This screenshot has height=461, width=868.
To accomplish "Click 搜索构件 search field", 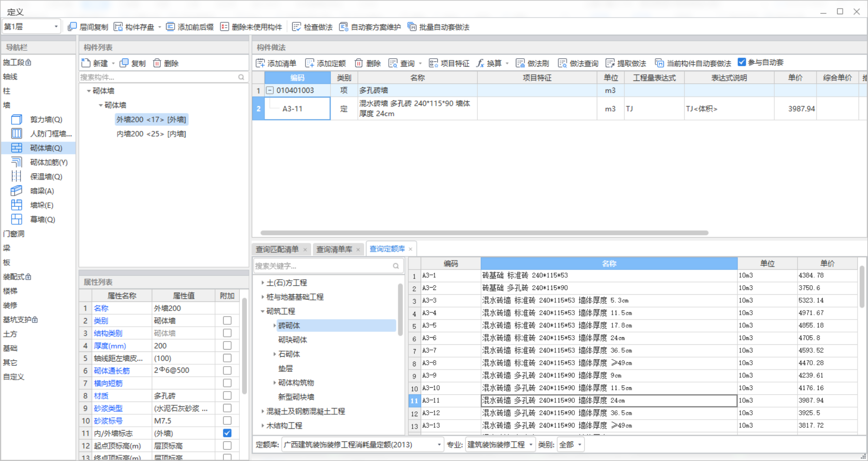I will [163, 77].
